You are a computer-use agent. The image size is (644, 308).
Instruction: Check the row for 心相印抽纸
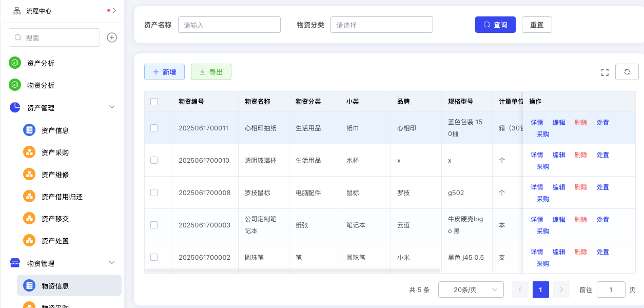click(x=154, y=128)
